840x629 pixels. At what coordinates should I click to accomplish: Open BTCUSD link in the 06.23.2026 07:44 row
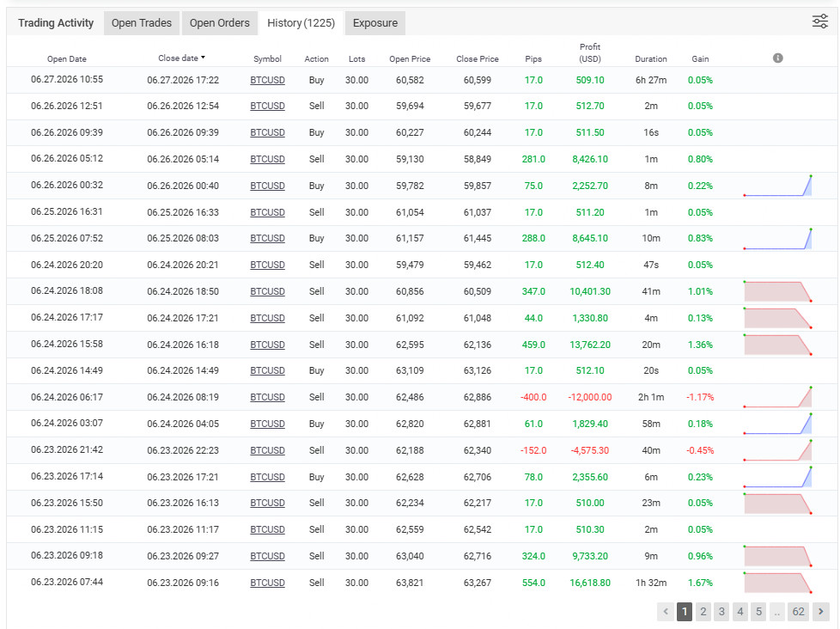(267, 583)
